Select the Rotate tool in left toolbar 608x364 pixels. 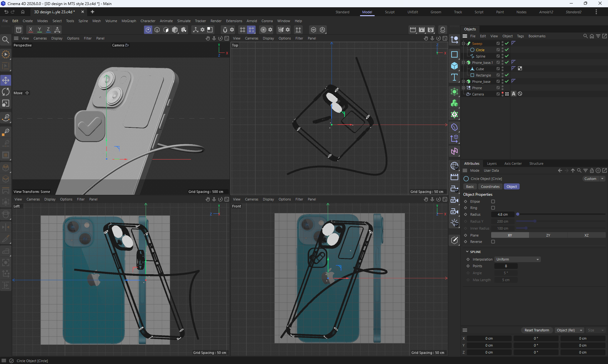[x=6, y=92]
